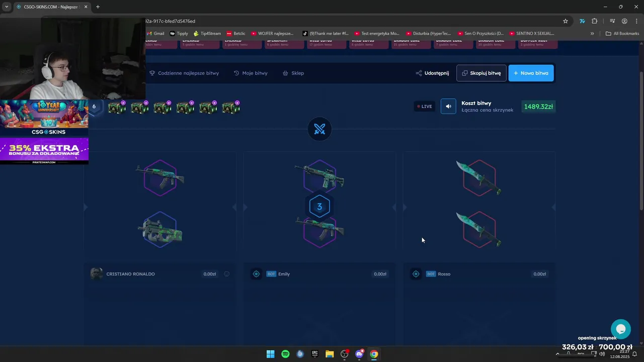Open the Disturbia (HyperTec bookmark
The image size is (644, 362).
pyautogui.click(x=429, y=34)
